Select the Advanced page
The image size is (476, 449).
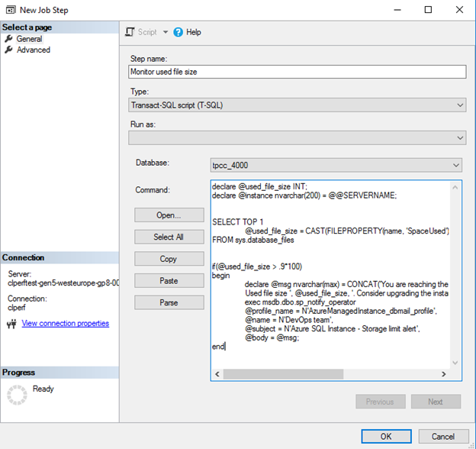point(34,50)
